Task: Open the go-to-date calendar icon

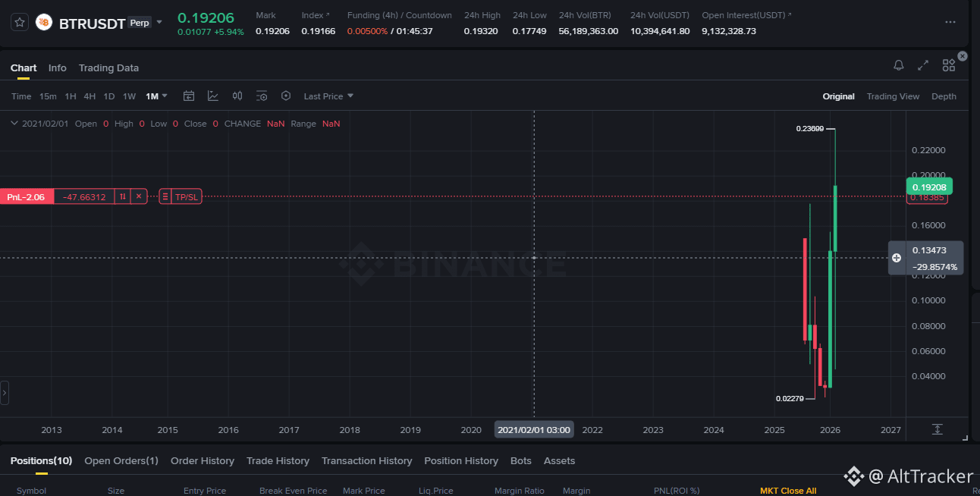Action: tap(189, 96)
